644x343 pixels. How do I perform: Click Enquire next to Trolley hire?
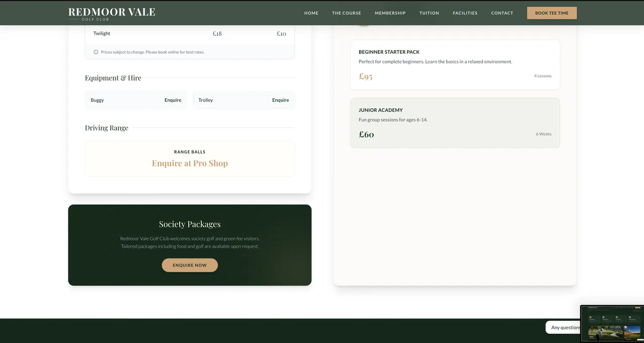[280, 100]
